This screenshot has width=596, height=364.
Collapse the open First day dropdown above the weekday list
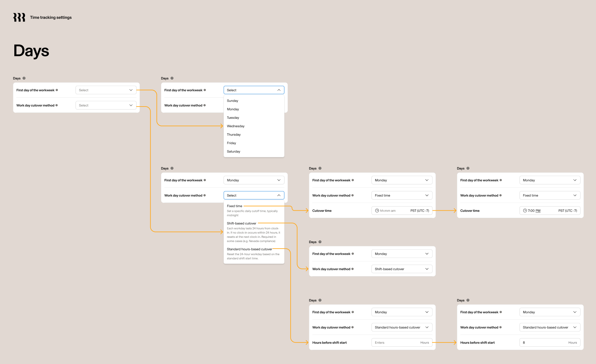254,90
